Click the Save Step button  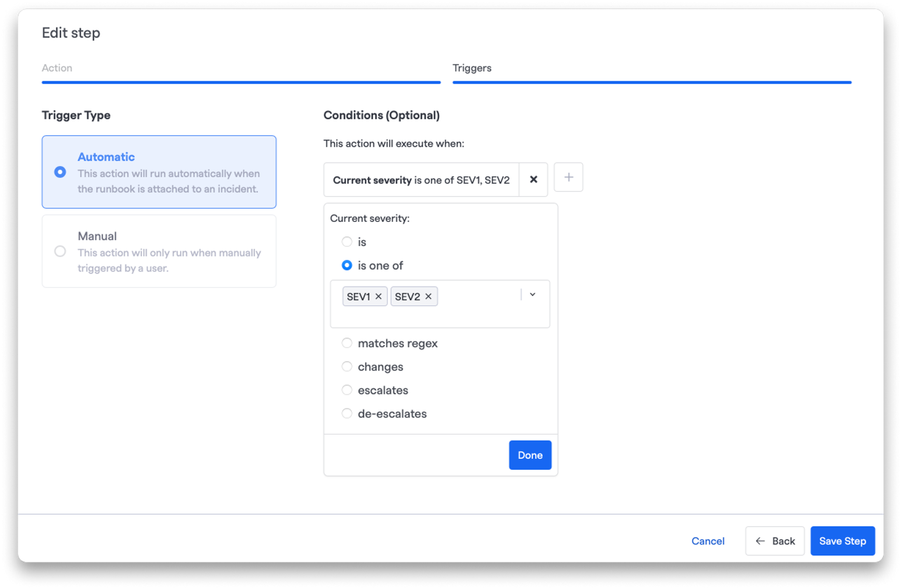tap(842, 541)
